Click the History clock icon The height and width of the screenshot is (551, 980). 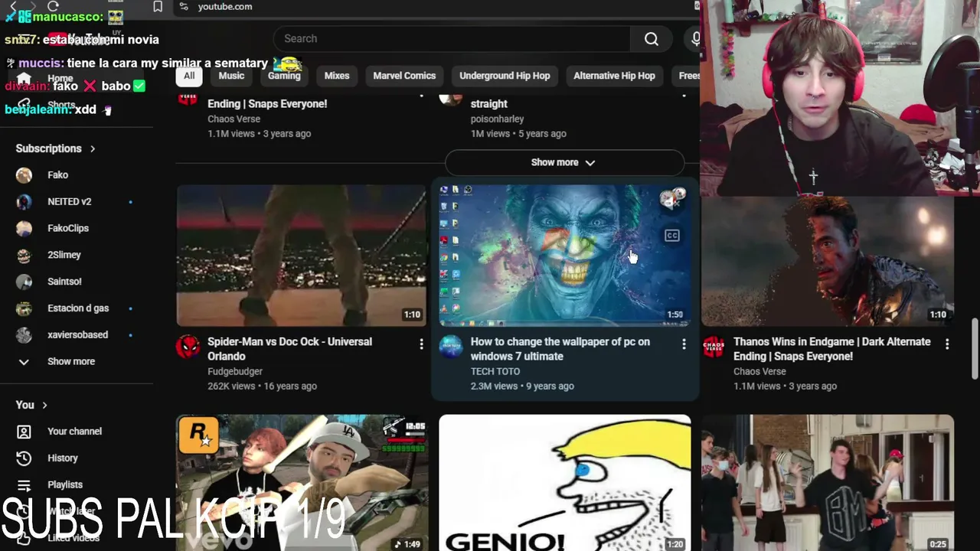click(x=24, y=458)
